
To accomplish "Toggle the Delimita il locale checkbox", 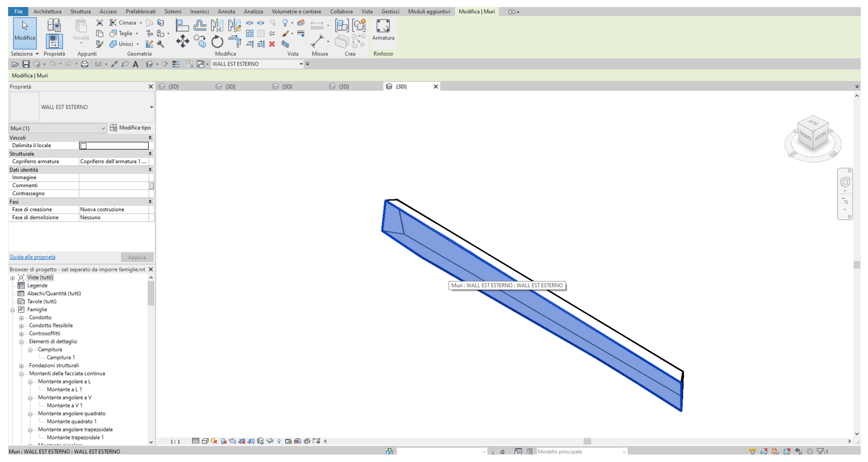I will [x=83, y=146].
